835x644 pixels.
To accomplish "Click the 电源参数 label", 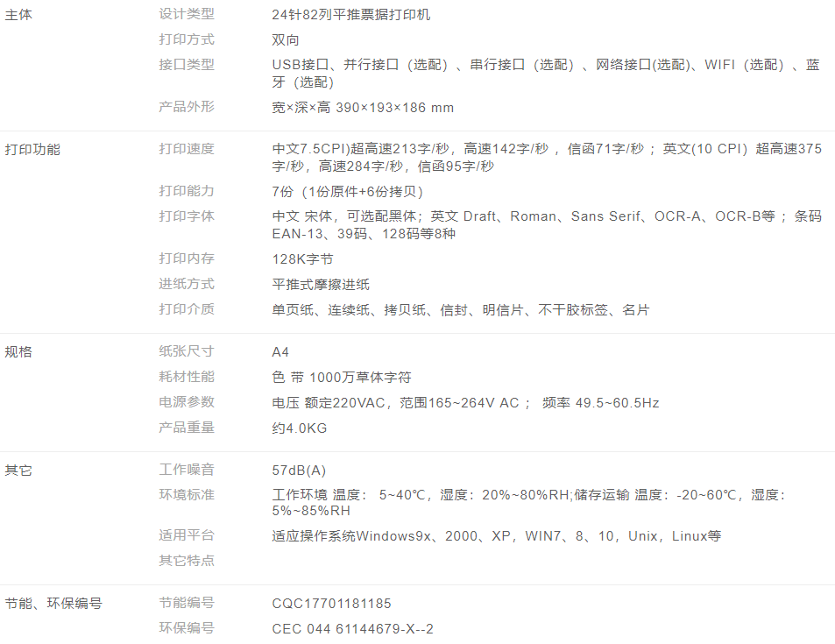I will pyautogui.click(x=186, y=402).
